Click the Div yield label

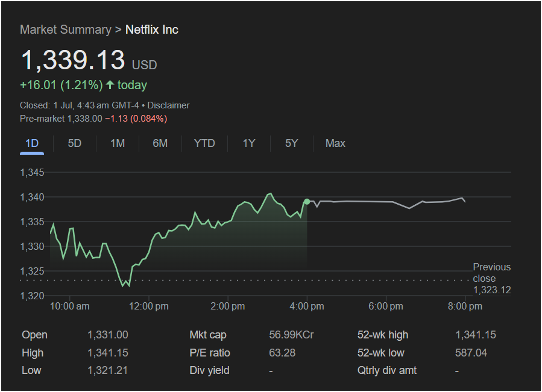209,370
